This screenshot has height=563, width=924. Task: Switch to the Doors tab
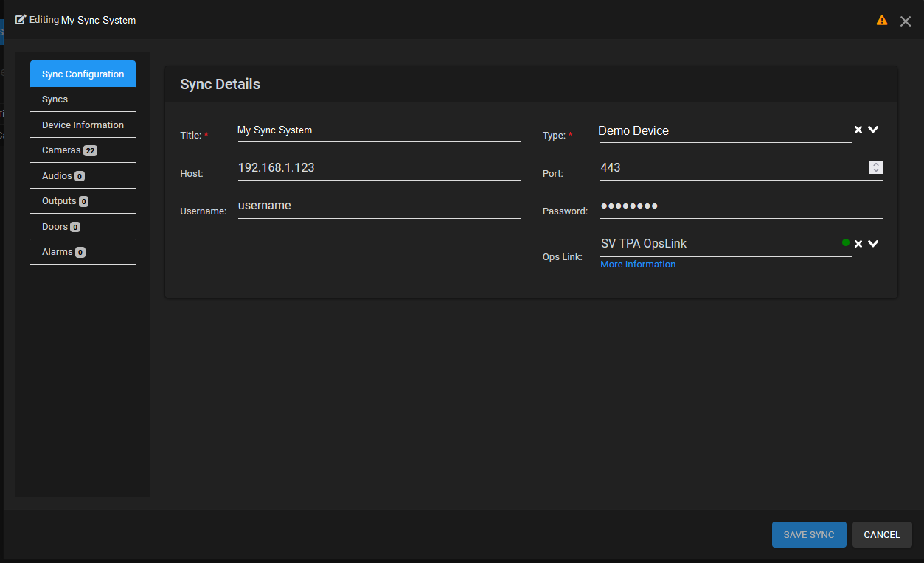coord(83,227)
